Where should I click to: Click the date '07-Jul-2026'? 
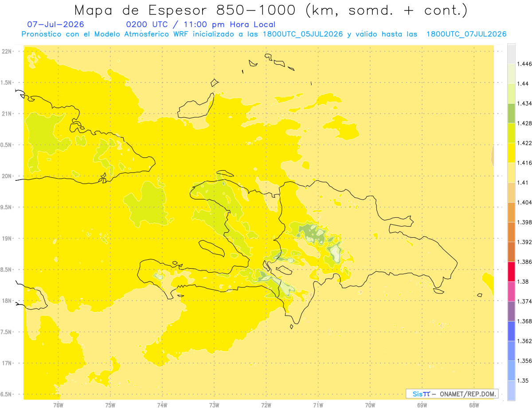point(55,24)
